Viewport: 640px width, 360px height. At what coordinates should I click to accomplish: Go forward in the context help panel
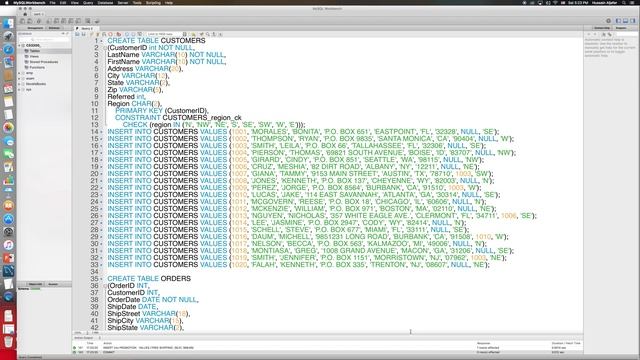pos(595,34)
